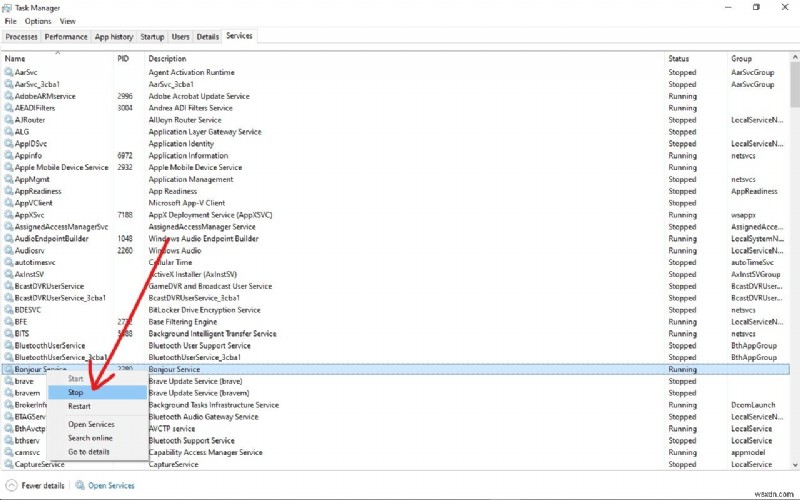The height and width of the screenshot is (500, 800).
Task: Select the AppVClient service name
Action: (34, 203)
